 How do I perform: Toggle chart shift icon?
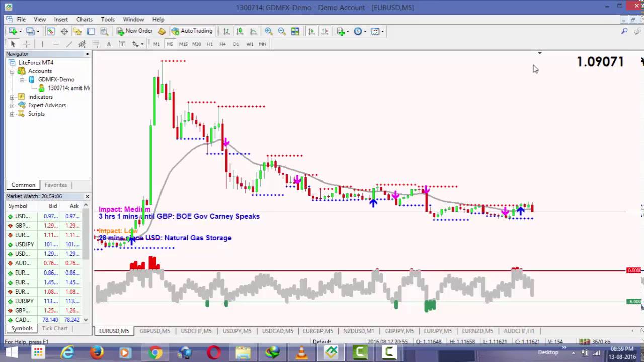tap(325, 31)
